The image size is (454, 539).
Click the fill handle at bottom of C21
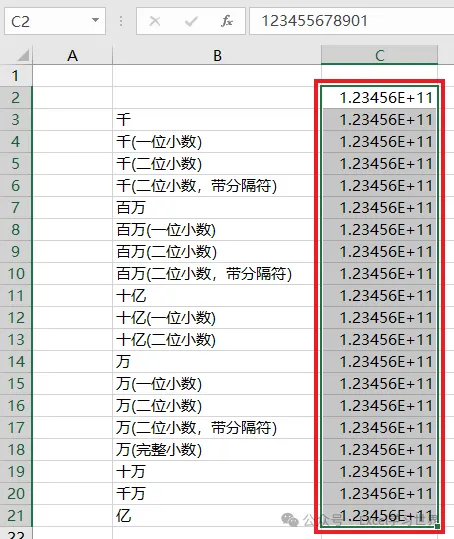437,526
